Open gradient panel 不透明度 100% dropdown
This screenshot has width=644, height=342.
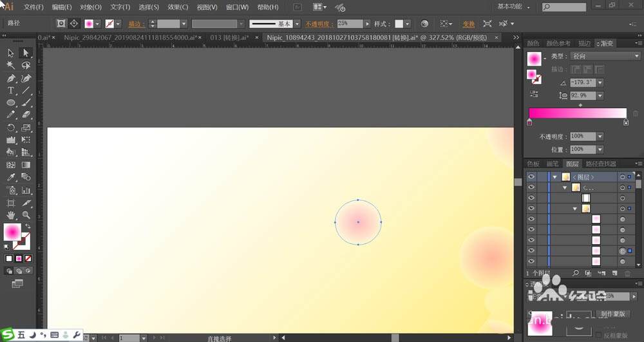coord(600,137)
